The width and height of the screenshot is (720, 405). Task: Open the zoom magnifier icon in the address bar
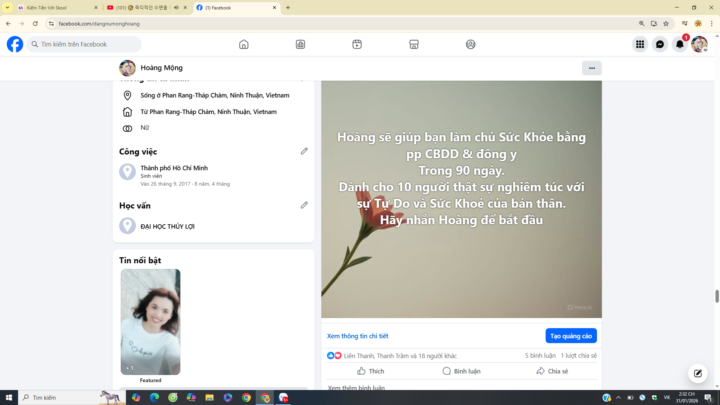point(641,24)
